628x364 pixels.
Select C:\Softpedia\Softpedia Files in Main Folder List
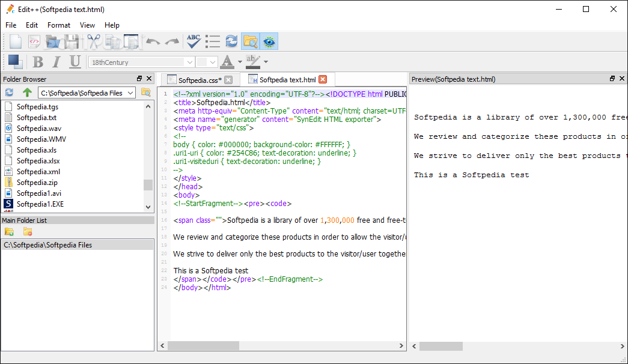[x=78, y=244]
